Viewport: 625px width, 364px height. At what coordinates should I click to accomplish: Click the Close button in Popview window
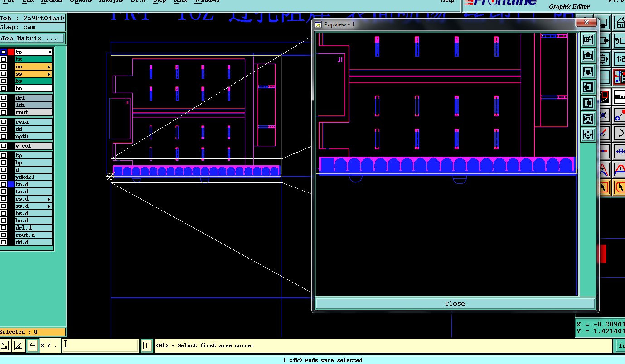pyautogui.click(x=455, y=303)
